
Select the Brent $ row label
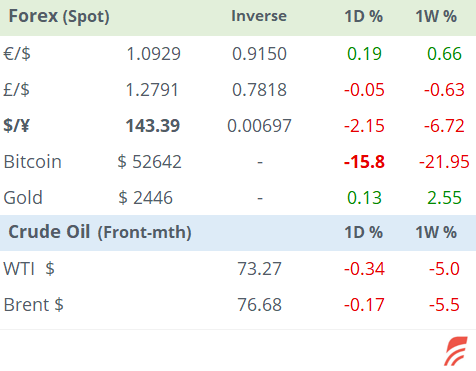(33, 305)
